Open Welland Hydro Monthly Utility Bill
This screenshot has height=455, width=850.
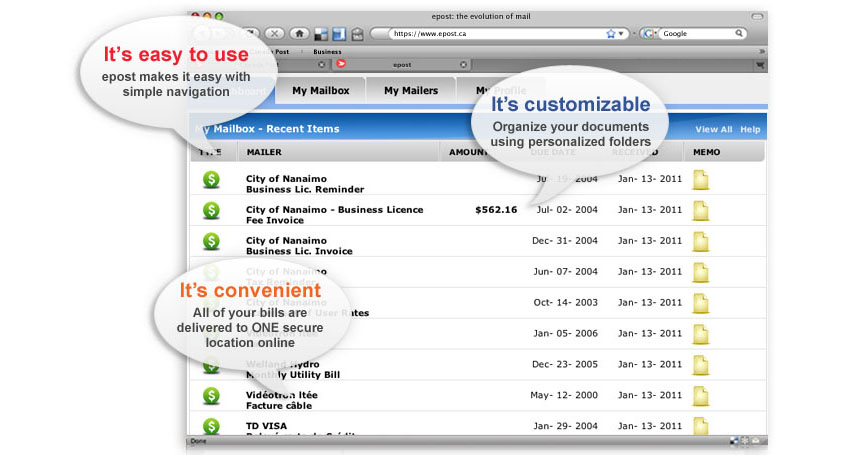tap(293, 369)
